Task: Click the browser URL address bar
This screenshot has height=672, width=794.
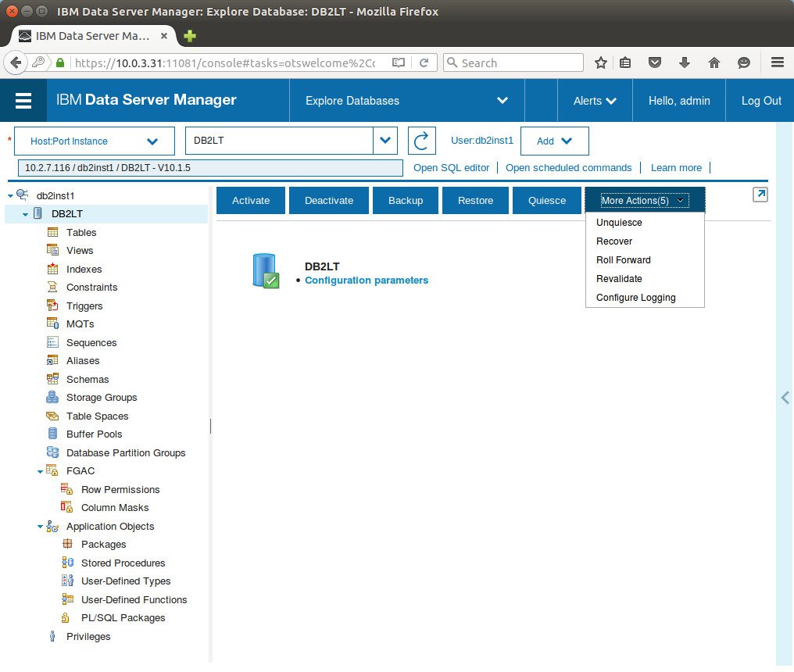Action: 225,63
